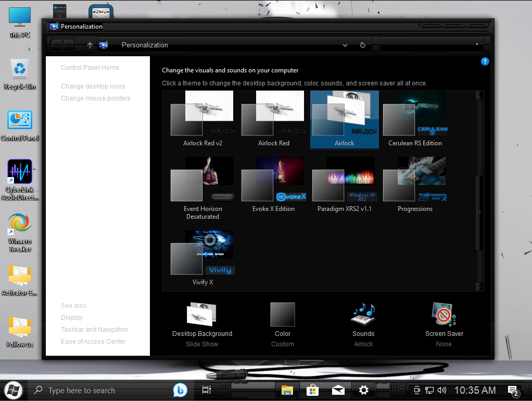Select the Activator-E... folder on desktop
Screen dimensions: 532x401
click(20, 281)
